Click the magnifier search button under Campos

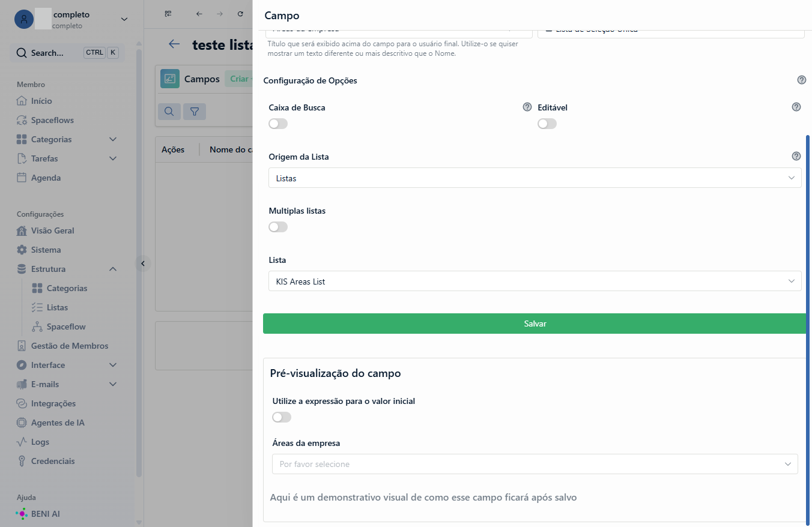pyautogui.click(x=169, y=111)
